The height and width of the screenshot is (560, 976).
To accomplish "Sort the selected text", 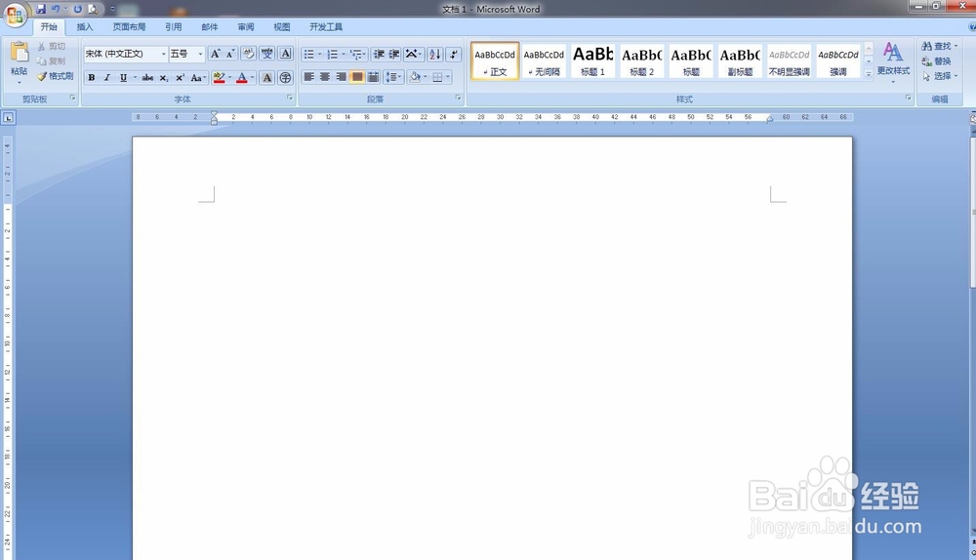I will pyautogui.click(x=435, y=54).
